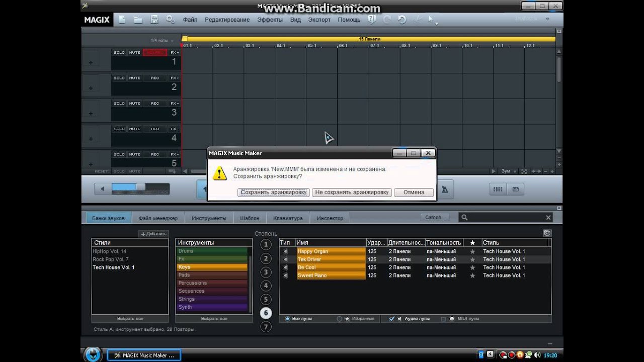This screenshot has height=362, width=644.
Task: Click the volume icon in the system tray
Action: tap(536, 355)
